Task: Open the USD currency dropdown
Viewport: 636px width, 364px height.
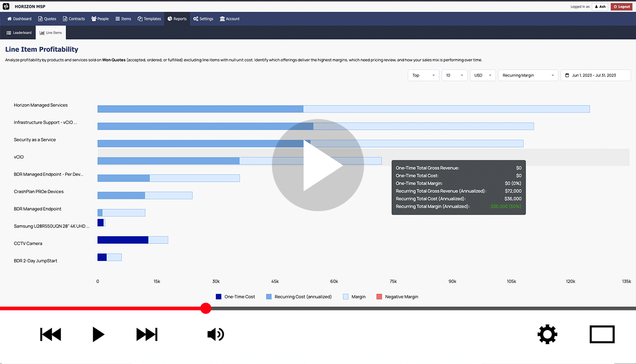Action: pyautogui.click(x=483, y=75)
